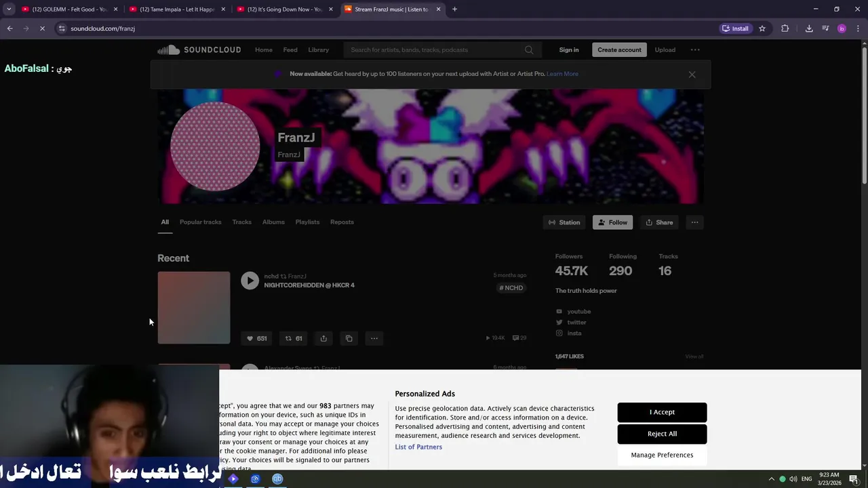868x488 pixels.
Task: Open FranzJ profile more options
Action: (694, 222)
